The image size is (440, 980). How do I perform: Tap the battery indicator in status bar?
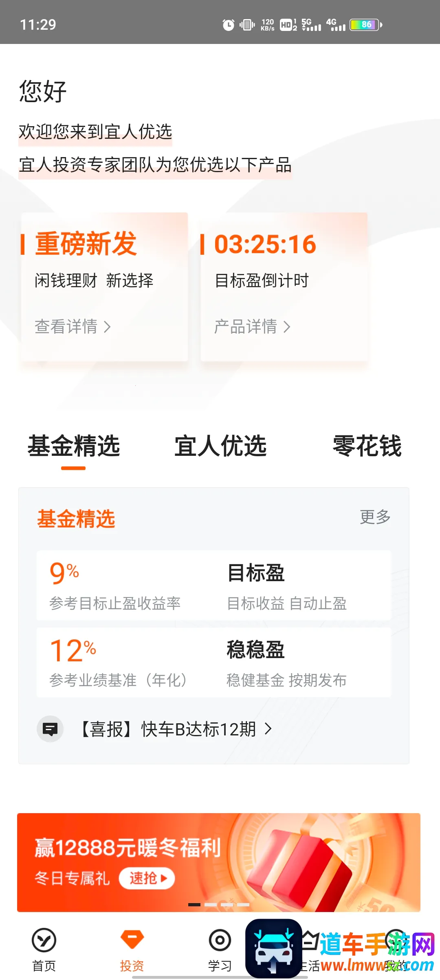tap(366, 25)
